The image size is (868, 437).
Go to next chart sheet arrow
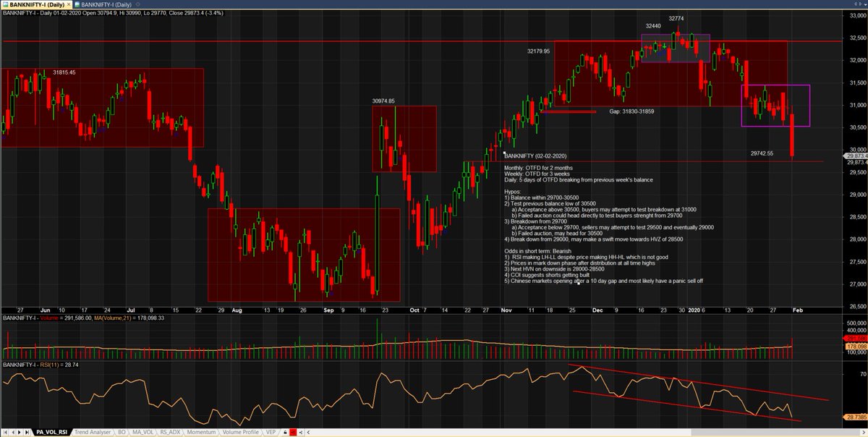(20, 432)
